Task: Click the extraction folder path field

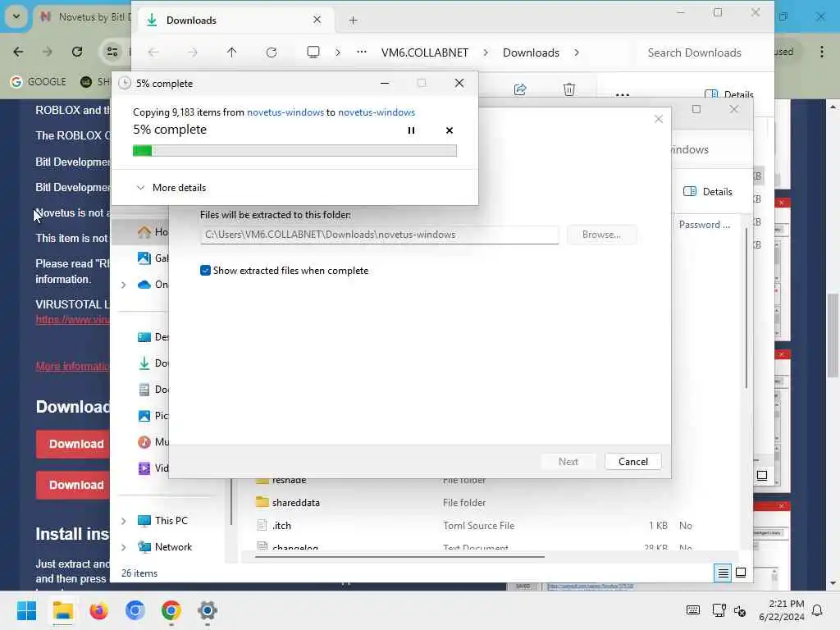Action: tap(379, 235)
